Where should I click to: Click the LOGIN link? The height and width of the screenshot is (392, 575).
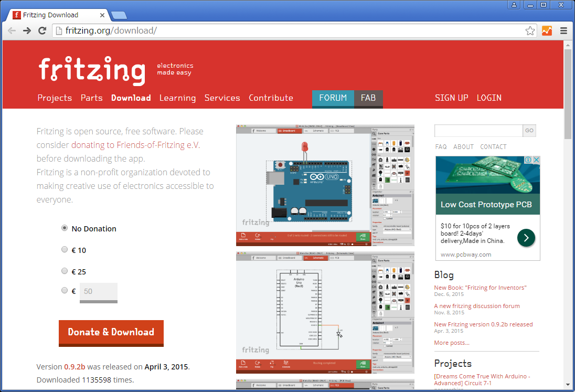click(x=489, y=98)
